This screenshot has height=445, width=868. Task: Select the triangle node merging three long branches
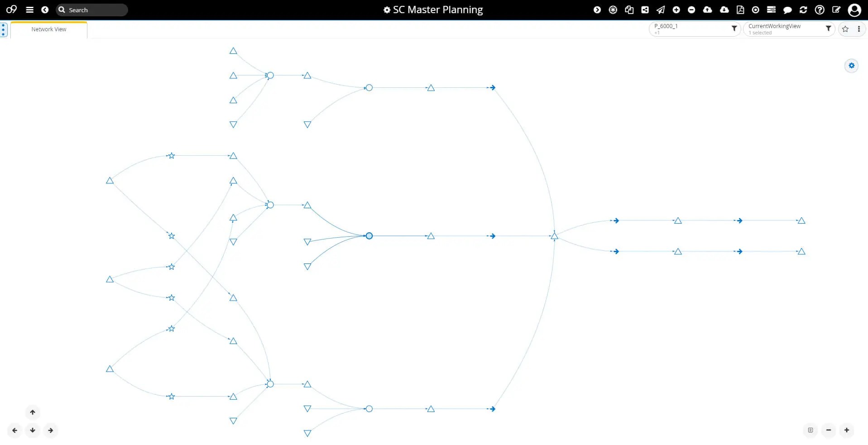[554, 236]
